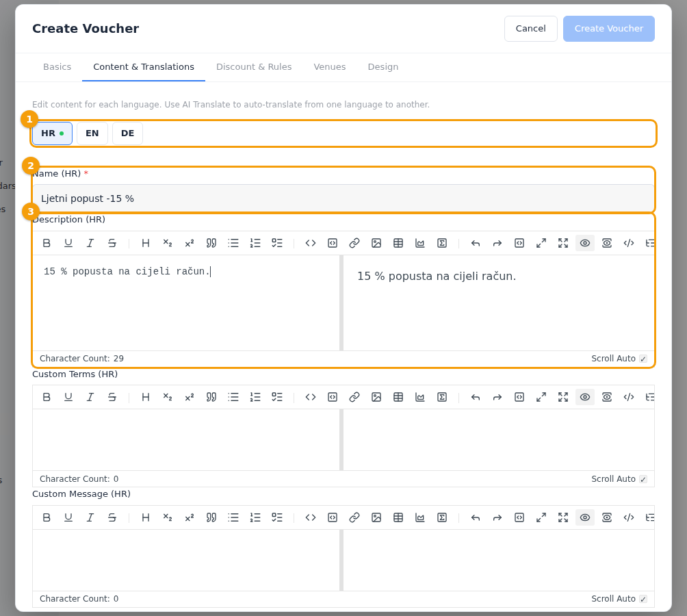Toggle preview eye in the Custom Message editor
Viewport: 687px width, 616px height.
pyautogui.click(x=585, y=517)
